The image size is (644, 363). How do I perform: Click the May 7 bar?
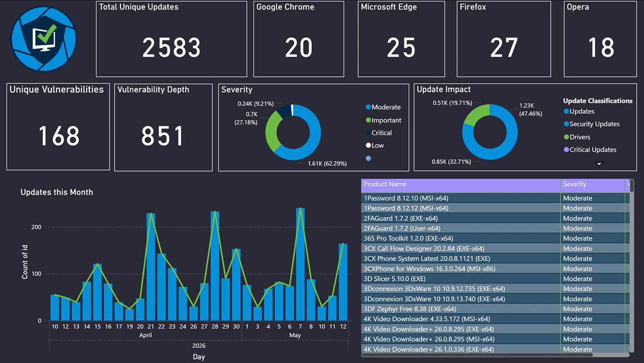click(300, 264)
